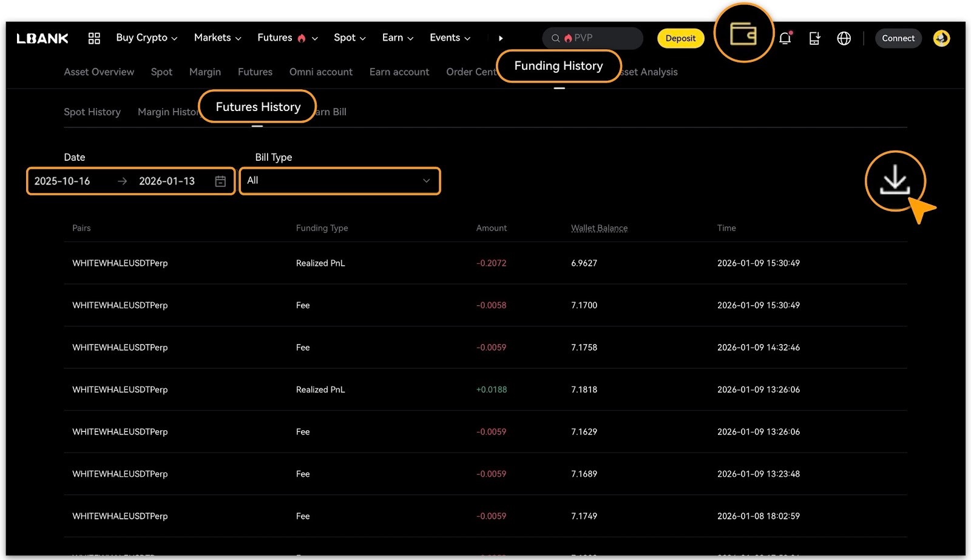Open language globe icon
Screen dimensions: 971x560
[x=844, y=38]
